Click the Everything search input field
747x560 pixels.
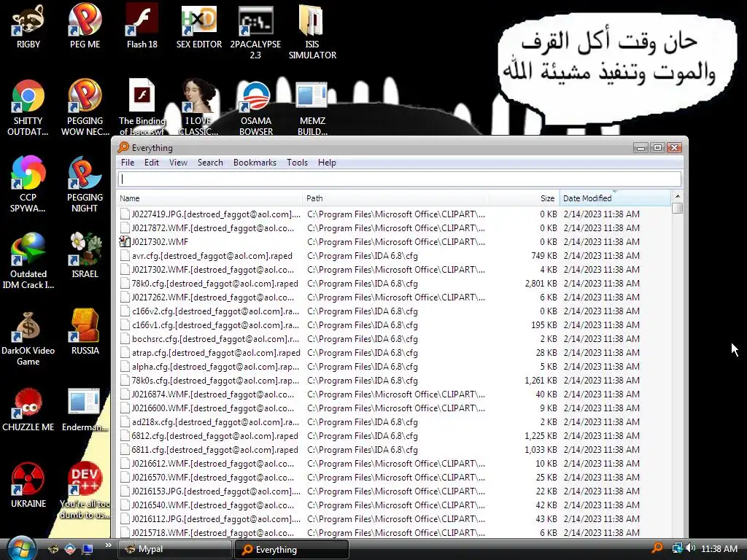tap(399, 179)
